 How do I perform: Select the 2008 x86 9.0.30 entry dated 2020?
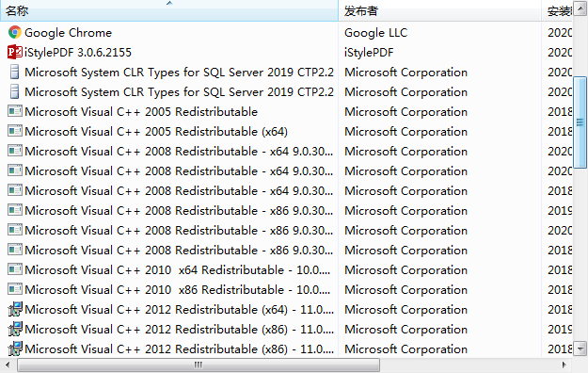pos(179,230)
